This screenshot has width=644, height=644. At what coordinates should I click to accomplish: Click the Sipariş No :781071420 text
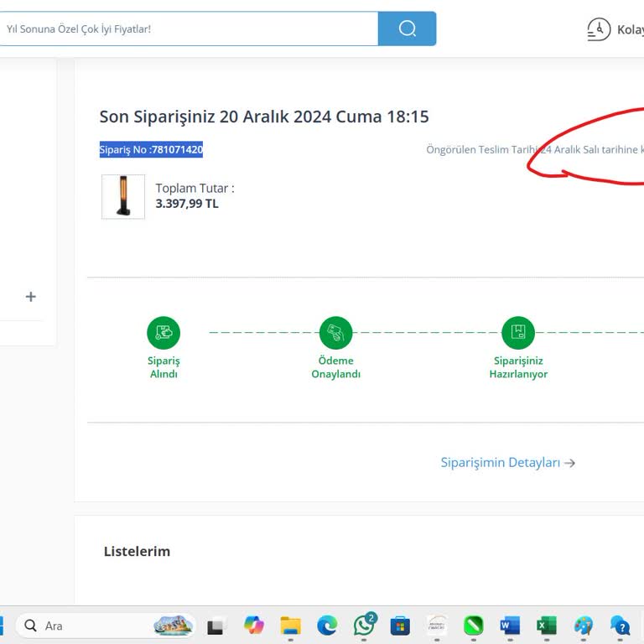(151, 149)
